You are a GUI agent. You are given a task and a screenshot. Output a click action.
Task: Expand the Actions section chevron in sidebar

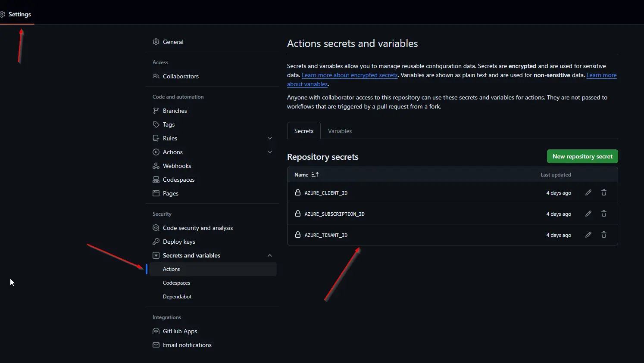click(x=270, y=152)
